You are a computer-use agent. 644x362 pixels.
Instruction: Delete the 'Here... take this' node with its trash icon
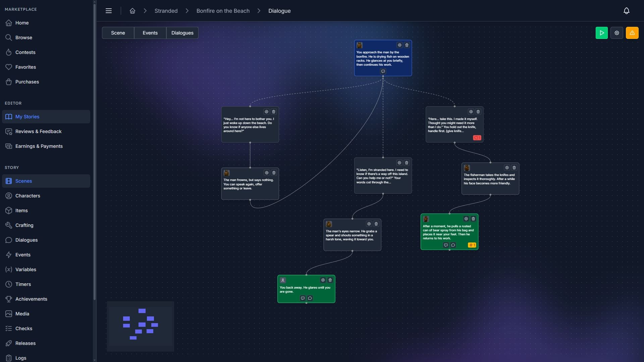[478, 112]
